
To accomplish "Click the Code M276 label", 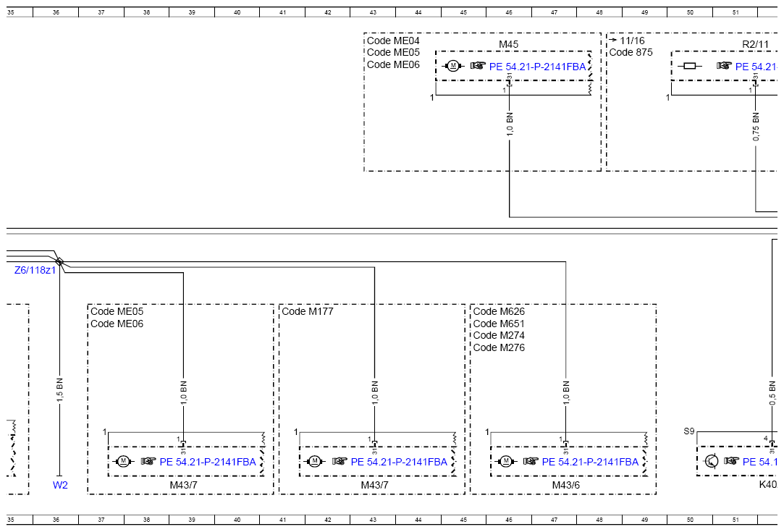I will pos(499,347).
